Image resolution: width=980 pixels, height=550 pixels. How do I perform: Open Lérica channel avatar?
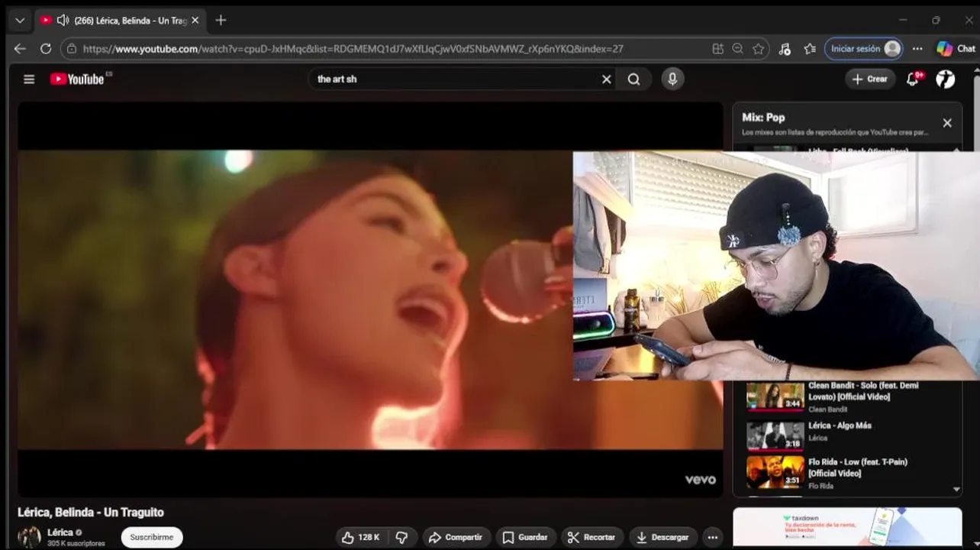point(29,536)
